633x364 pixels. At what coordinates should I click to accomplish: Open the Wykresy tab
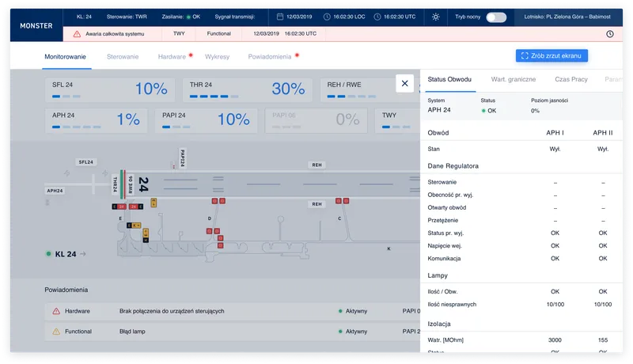(x=217, y=57)
